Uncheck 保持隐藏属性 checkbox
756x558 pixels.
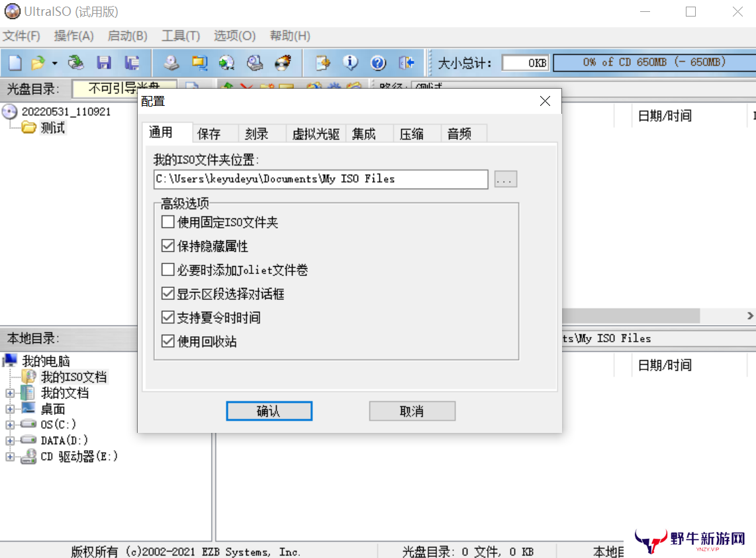[x=167, y=246]
